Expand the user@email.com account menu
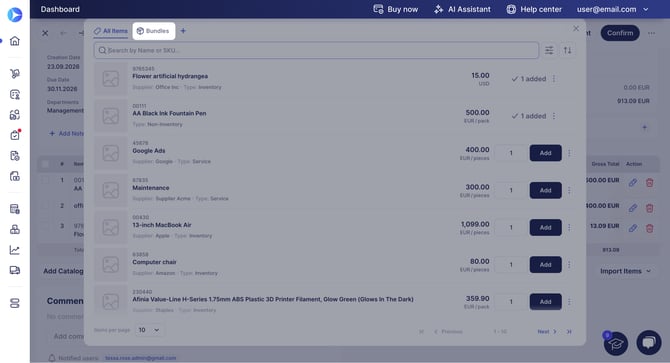 click(612, 9)
